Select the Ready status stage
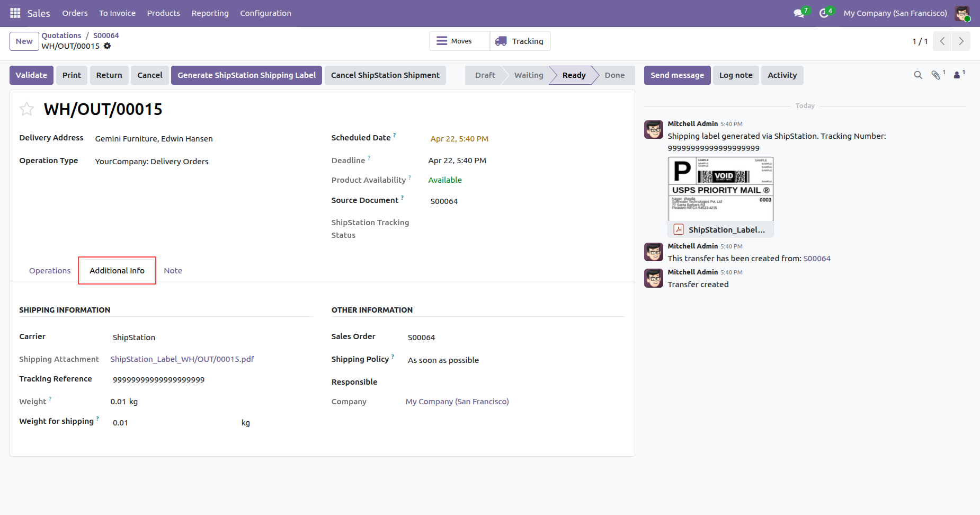Viewport: 980px width, 515px height. coord(574,75)
